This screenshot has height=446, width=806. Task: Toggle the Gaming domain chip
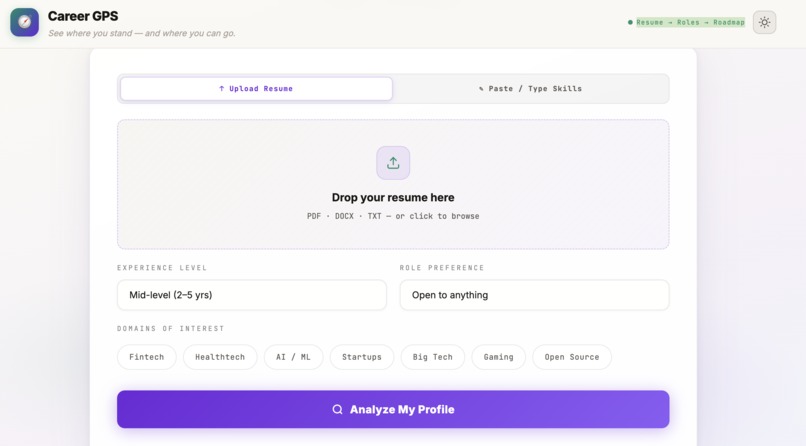tap(499, 357)
